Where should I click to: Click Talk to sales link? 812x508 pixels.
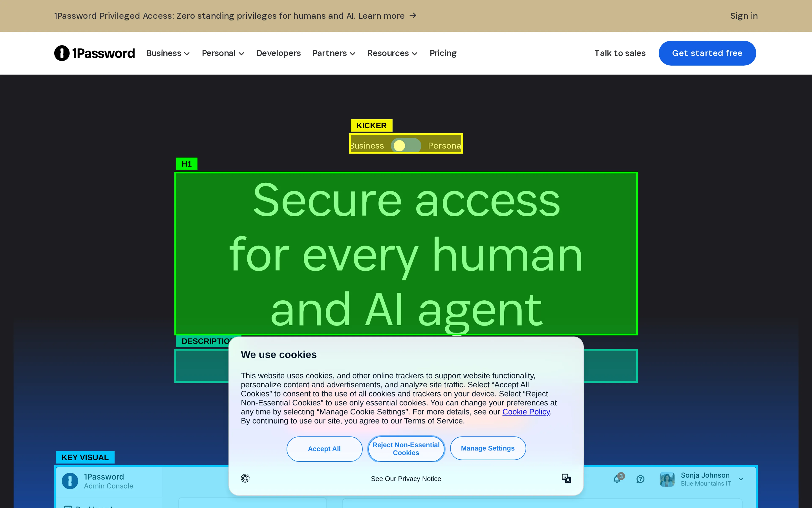[620, 53]
